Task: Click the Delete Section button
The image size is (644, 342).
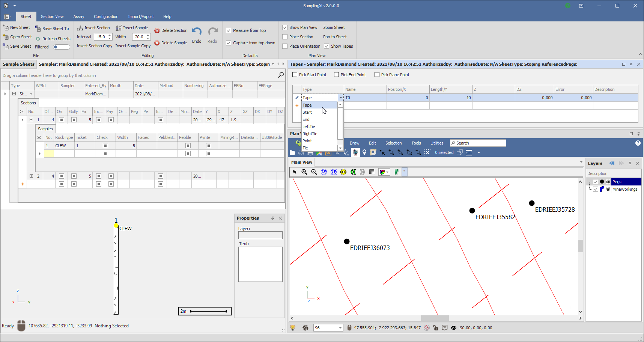Action: point(171,30)
